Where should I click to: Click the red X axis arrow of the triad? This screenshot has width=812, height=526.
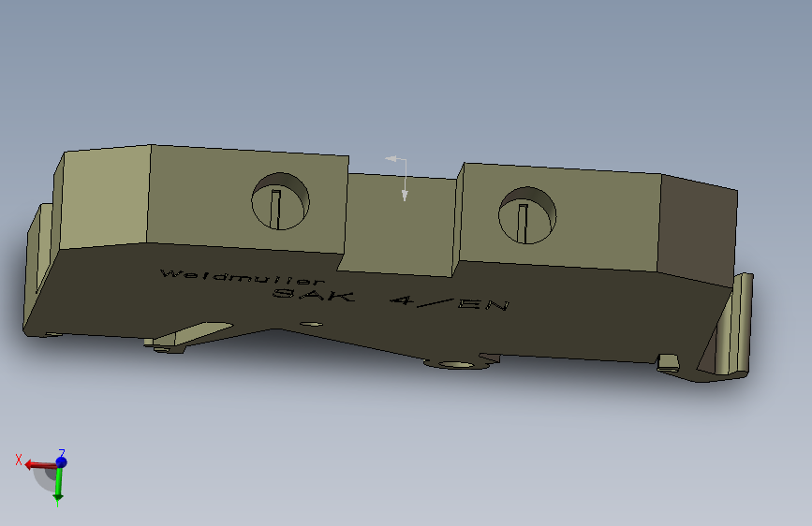click(x=40, y=464)
